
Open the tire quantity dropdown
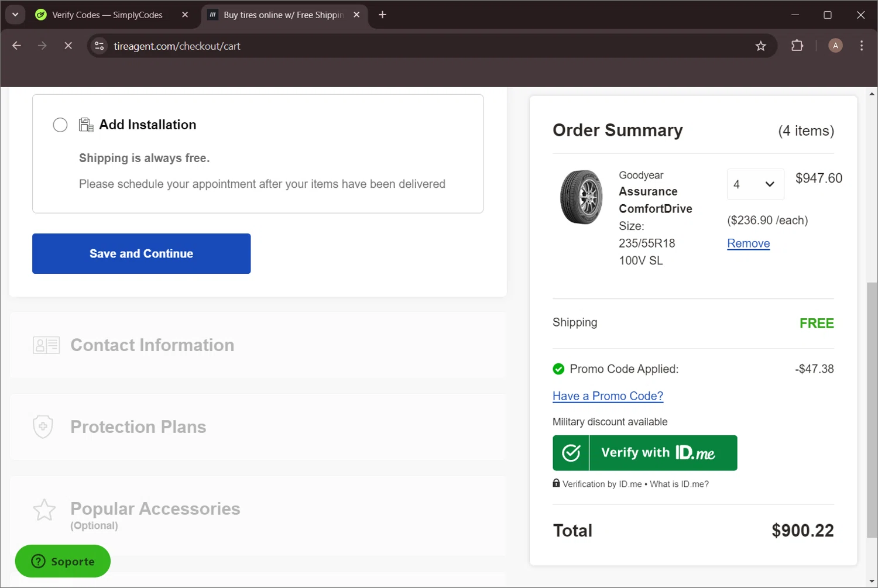point(755,184)
